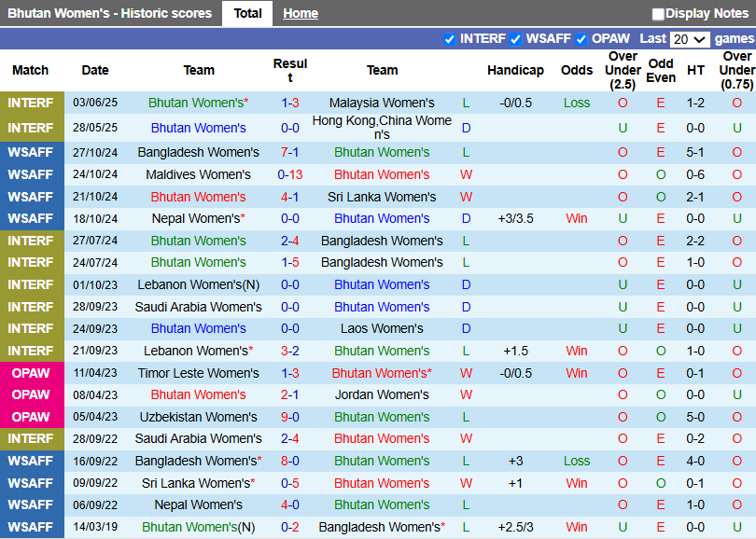Click the 7-1 score on 27/10/24

tap(289, 152)
